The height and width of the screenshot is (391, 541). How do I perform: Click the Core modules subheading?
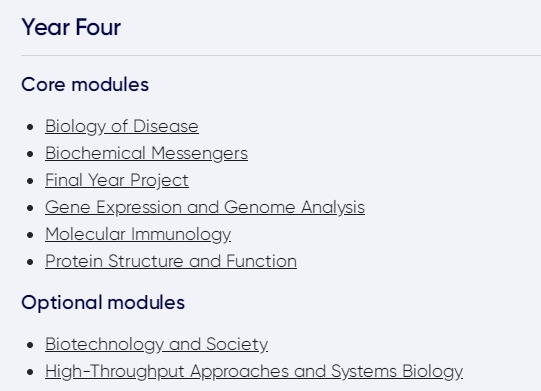tap(85, 85)
